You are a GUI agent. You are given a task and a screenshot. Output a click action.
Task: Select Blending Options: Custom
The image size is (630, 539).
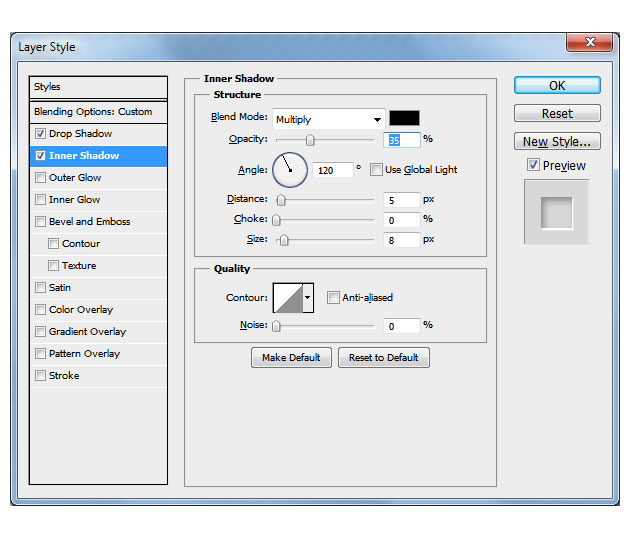[98, 112]
